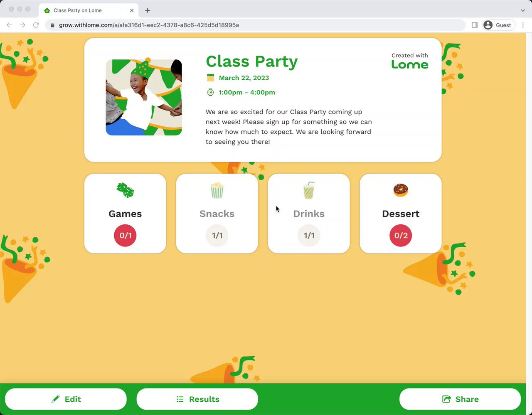
Task: Click the red 0/2 Dessert badge
Action: (401, 236)
